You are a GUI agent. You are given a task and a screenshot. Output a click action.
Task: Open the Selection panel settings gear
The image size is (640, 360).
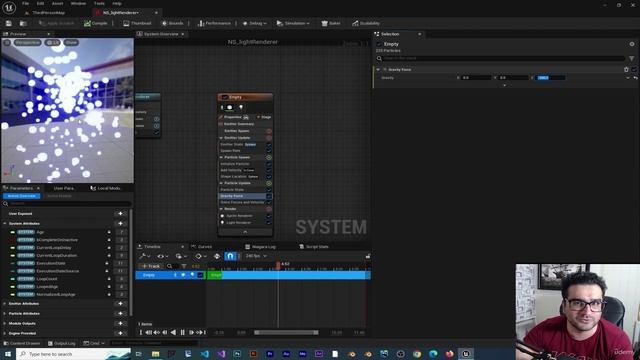pyautogui.click(x=632, y=44)
